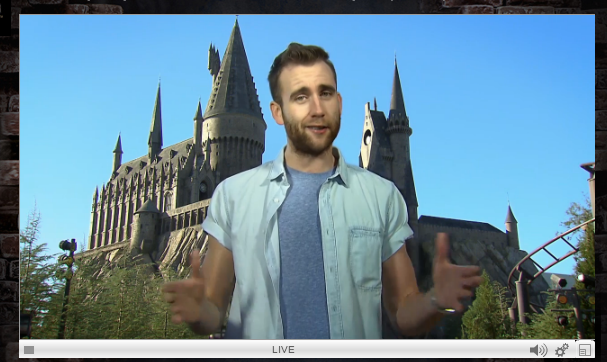Mute the stream with the speaker icon
Image resolution: width=607 pixels, height=362 pixels.
click(538, 350)
